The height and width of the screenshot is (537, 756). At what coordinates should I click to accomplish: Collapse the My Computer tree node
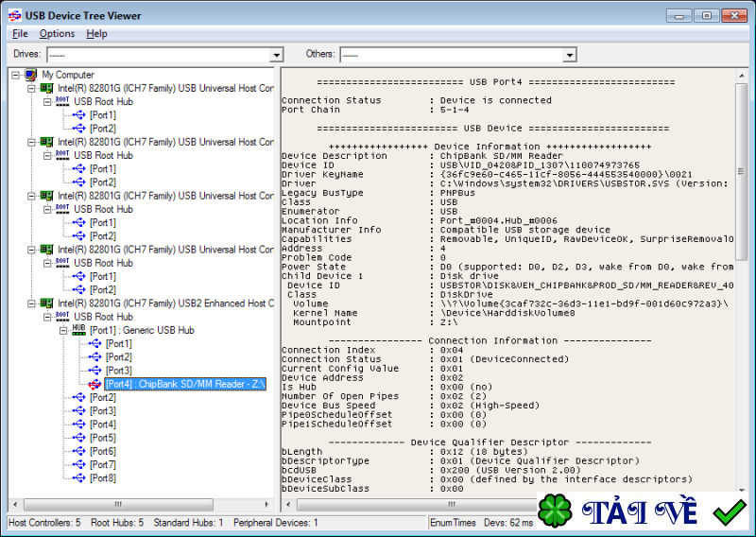point(15,75)
